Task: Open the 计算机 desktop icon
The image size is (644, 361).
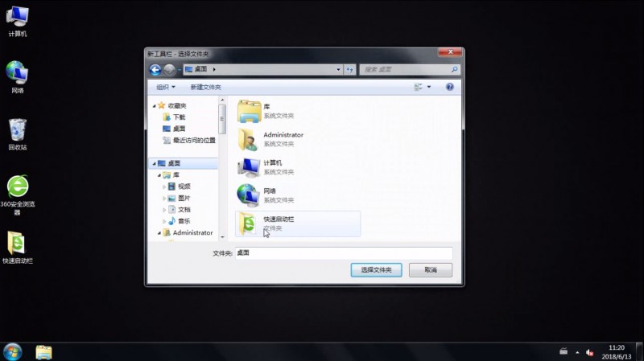Action: coord(17,22)
